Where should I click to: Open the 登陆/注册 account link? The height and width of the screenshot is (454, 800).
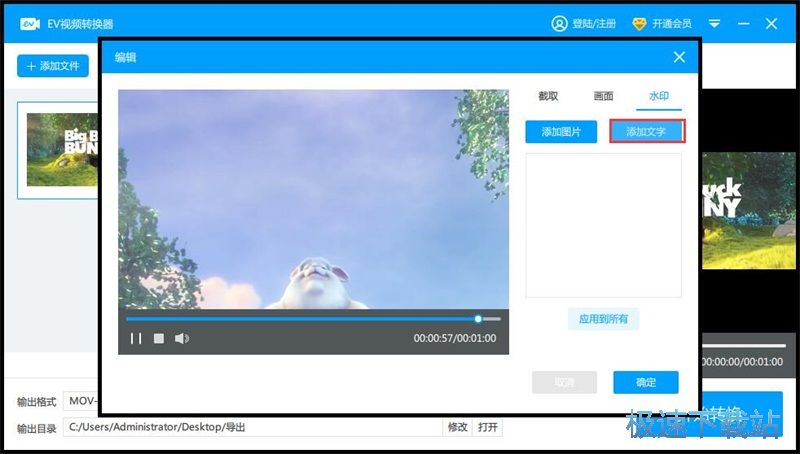click(x=594, y=23)
